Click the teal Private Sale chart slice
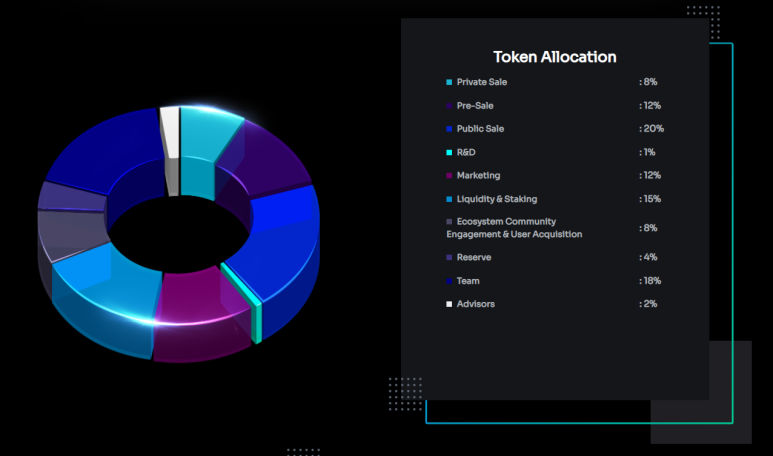Screen dimensions: 773x456 205,136
